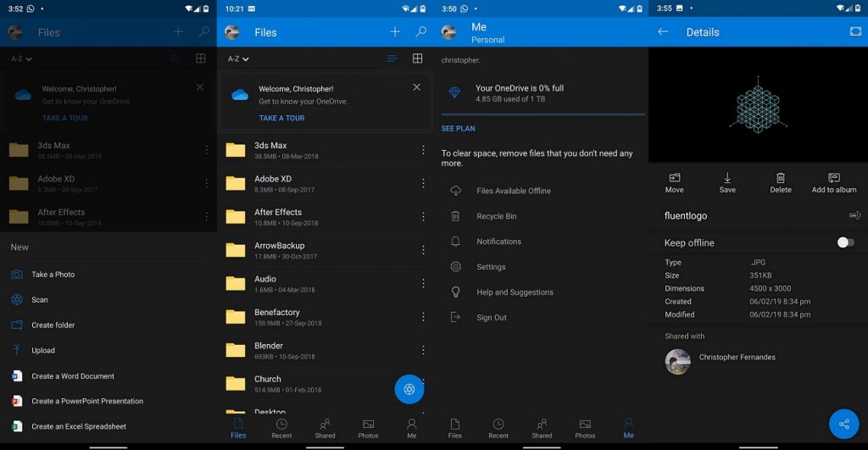
Task: Open the more options menu for Blender folder
Action: click(x=423, y=350)
